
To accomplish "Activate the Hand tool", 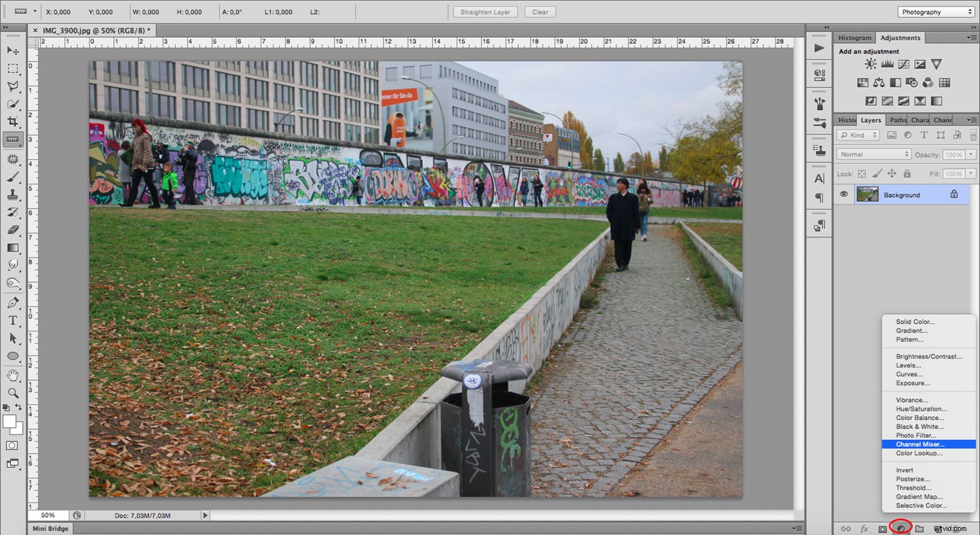I will tap(13, 374).
